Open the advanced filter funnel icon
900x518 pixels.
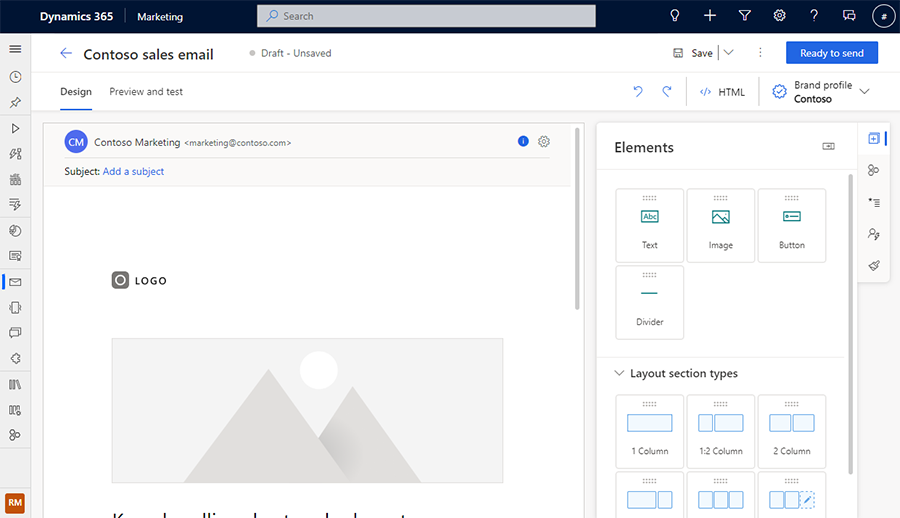(744, 16)
